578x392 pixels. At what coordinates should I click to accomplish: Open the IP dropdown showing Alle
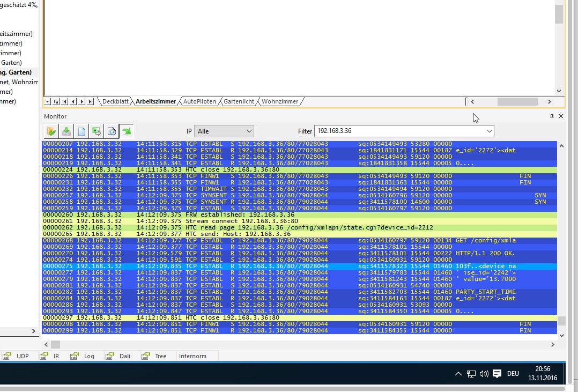(225, 131)
